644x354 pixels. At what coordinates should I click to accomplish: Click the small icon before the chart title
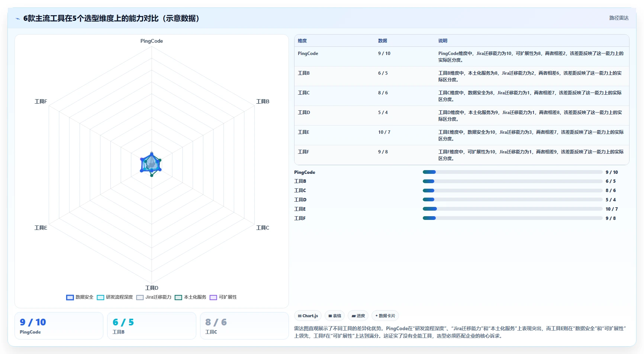point(17,19)
